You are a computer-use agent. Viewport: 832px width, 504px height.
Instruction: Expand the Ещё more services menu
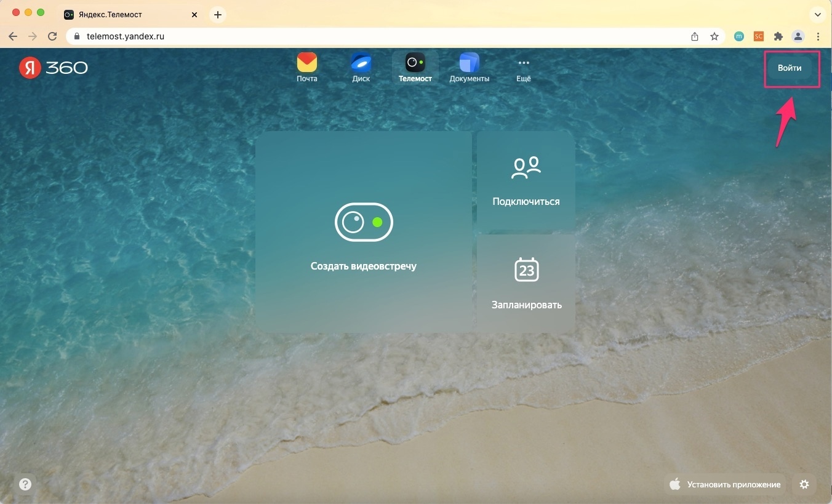point(524,70)
